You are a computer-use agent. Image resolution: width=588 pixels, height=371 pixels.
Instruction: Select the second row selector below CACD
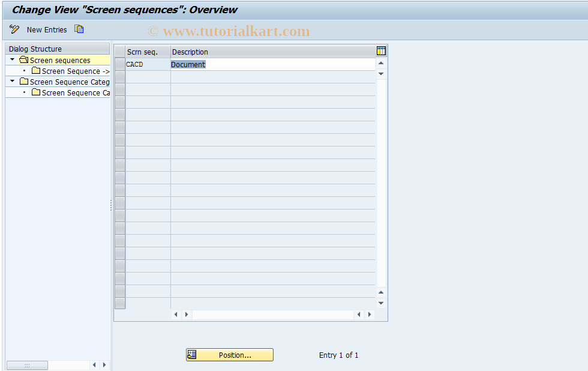pos(120,89)
